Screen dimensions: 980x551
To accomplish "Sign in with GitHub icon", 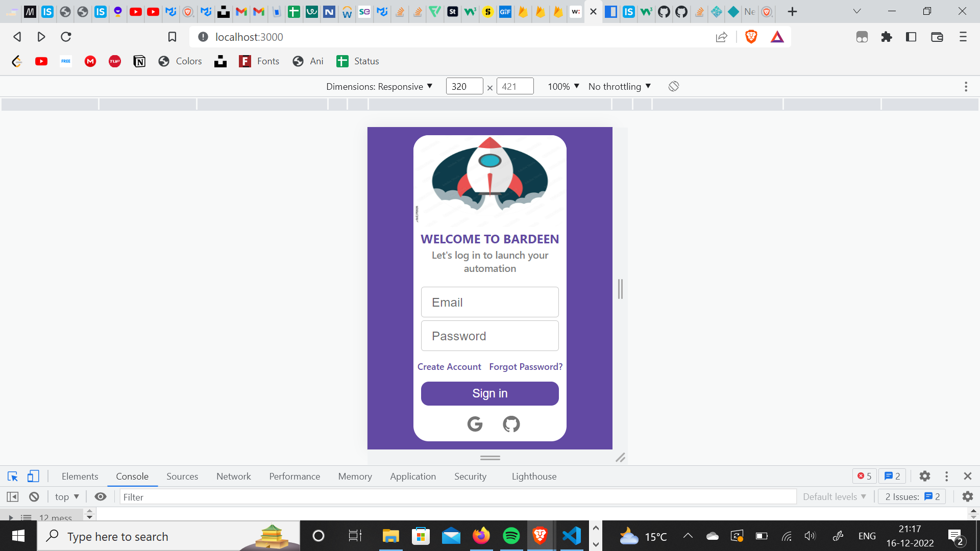I will (x=511, y=424).
